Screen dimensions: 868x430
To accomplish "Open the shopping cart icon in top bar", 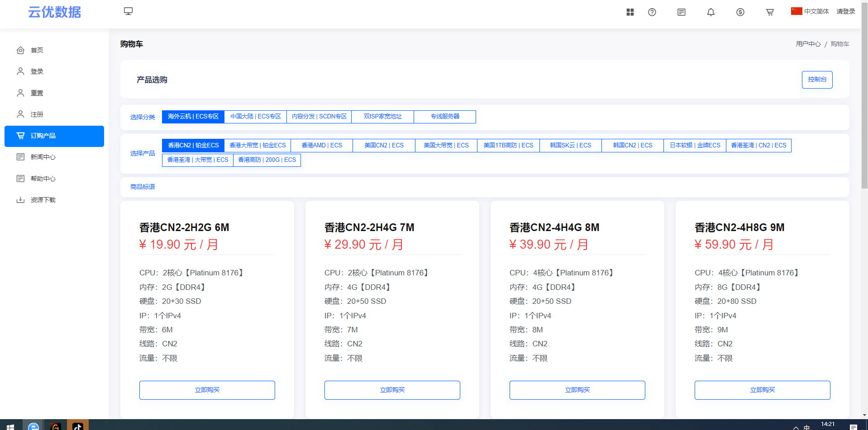I will pos(769,12).
